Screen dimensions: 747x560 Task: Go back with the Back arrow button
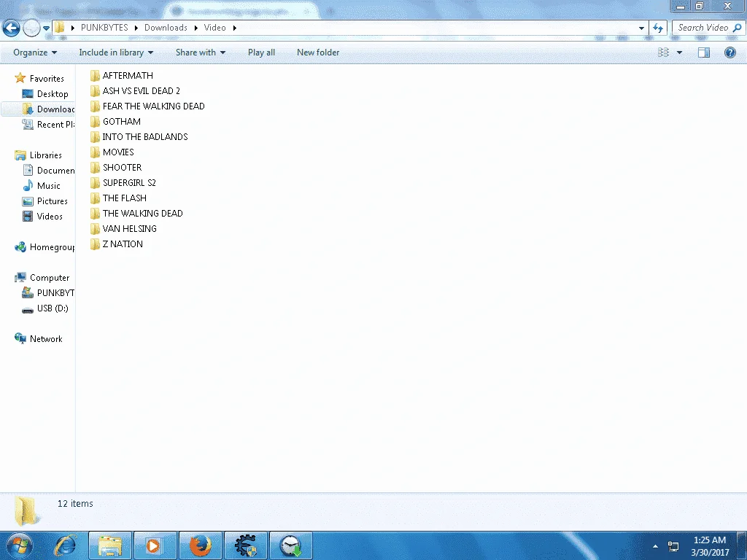(12, 28)
